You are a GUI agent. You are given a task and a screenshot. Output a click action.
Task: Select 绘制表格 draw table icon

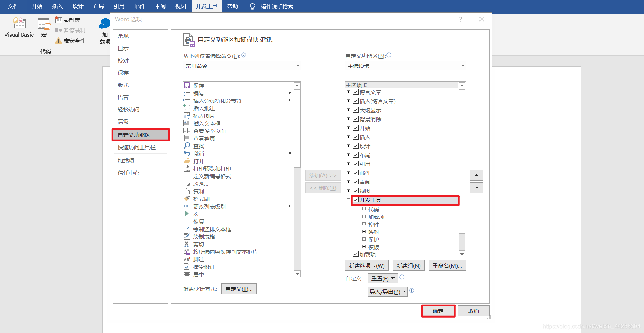[187, 237]
